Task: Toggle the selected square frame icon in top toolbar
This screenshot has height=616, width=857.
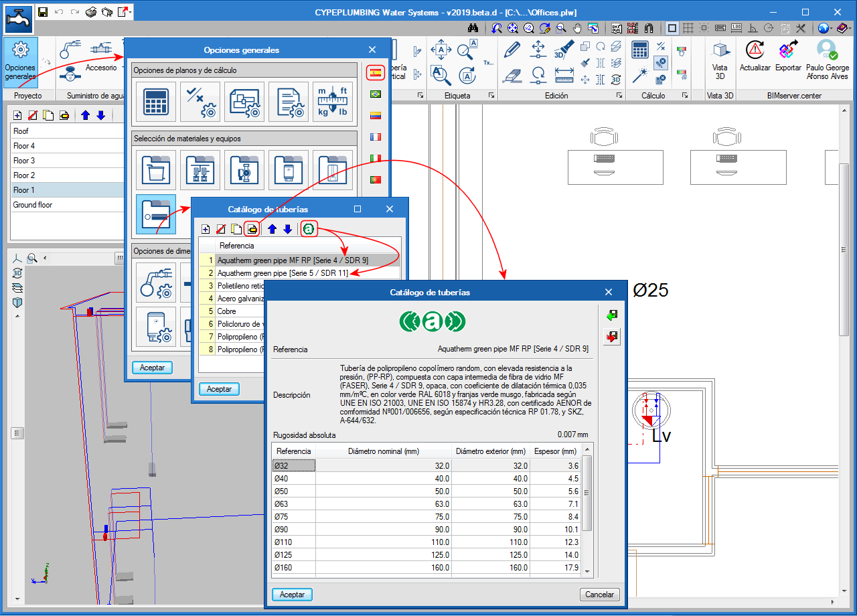Action: pyautogui.click(x=672, y=28)
